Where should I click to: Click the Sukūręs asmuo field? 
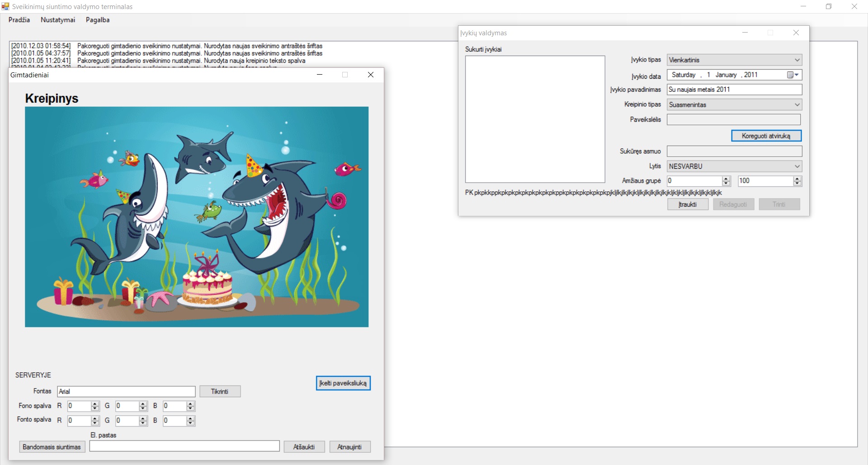pos(734,151)
